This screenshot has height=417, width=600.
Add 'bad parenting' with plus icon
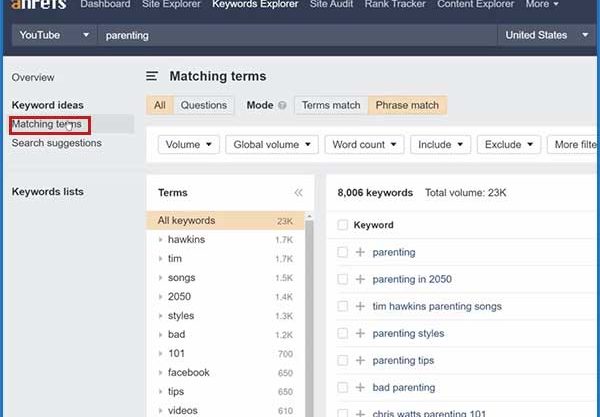[360, 388]
